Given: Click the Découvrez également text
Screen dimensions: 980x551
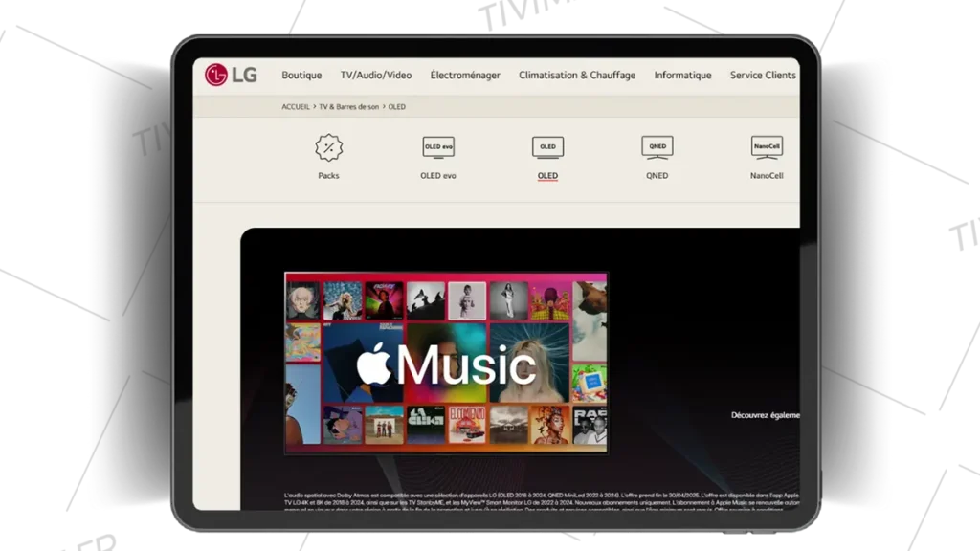Looking at the screenshot, I should [765, 415].
